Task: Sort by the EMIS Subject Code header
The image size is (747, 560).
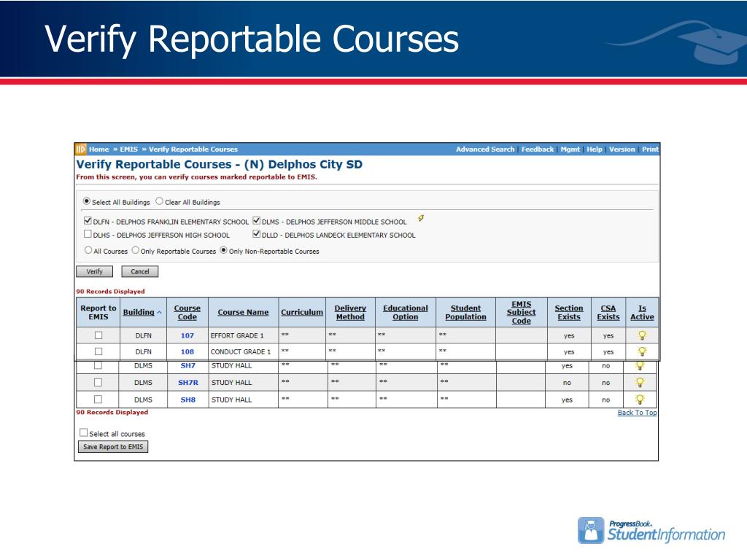Action: [x=521, y=312]
